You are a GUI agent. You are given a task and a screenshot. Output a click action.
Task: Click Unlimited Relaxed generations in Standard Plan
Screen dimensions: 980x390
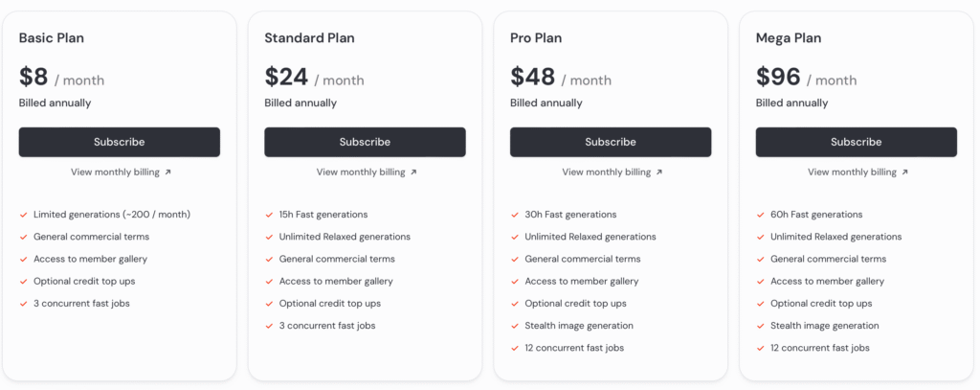click(x=345, y=237)
